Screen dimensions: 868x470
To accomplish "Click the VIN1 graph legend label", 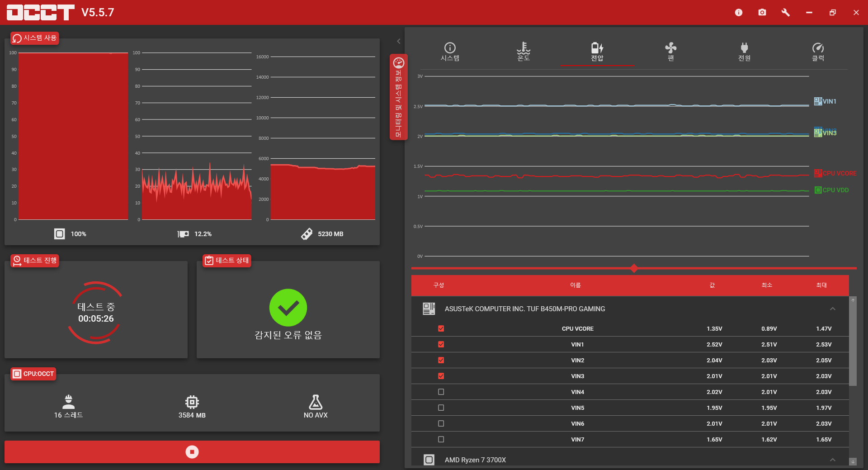I will tap(826, 101).
